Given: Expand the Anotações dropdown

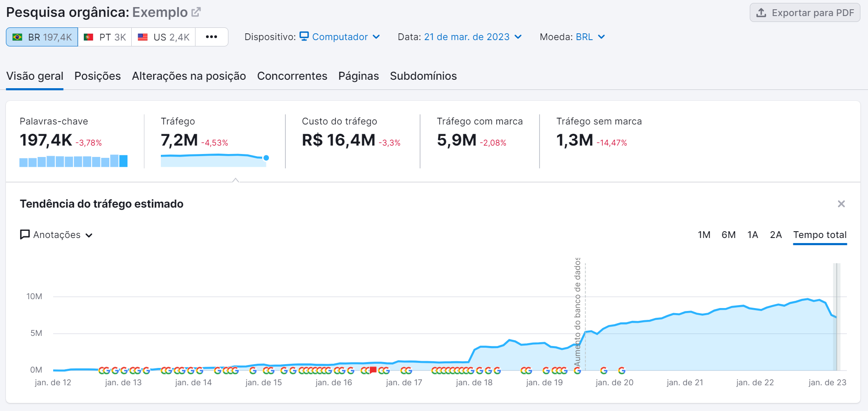Looking at the screenshot, I should pyautogui.click(x=89, y=235).
